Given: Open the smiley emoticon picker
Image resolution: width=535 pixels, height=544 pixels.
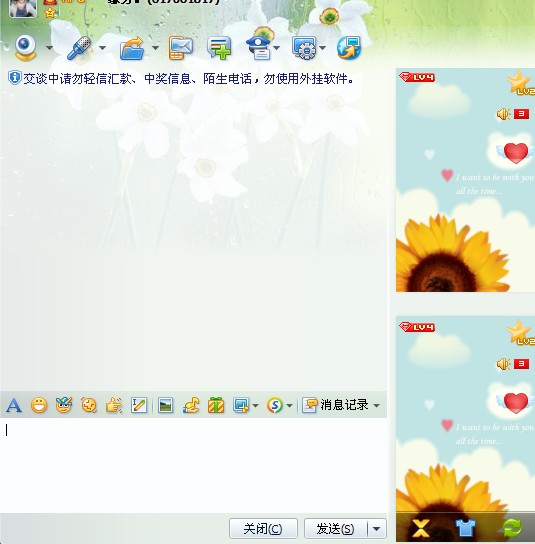Looking at the screenshot, I should (x=39, y=405).
